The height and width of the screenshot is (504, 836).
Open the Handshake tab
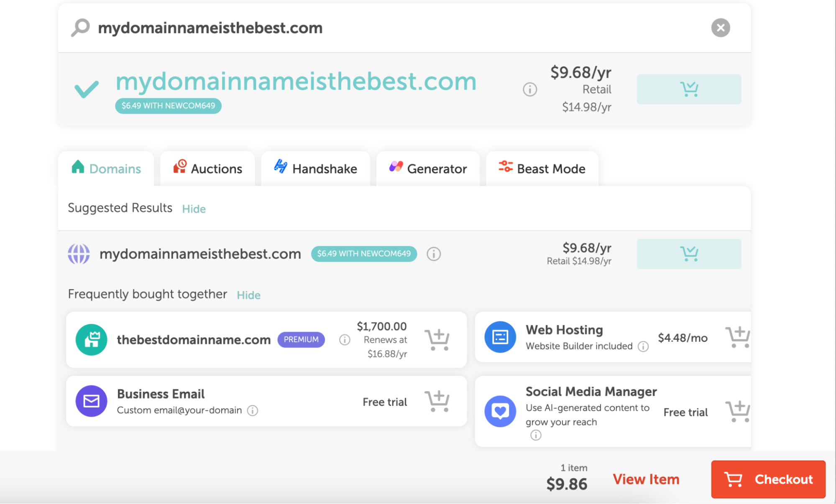316,168
